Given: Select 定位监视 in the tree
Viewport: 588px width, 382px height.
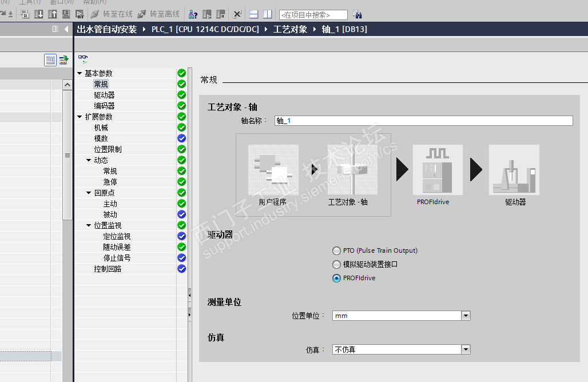Looking at the screenshot, I should click(117, 236).
